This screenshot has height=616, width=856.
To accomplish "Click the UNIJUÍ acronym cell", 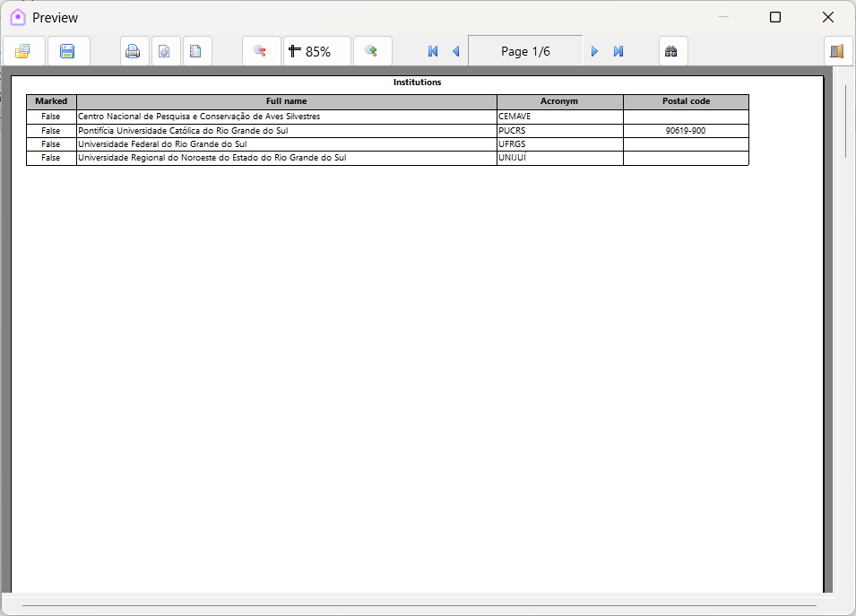I will point(560,158).
